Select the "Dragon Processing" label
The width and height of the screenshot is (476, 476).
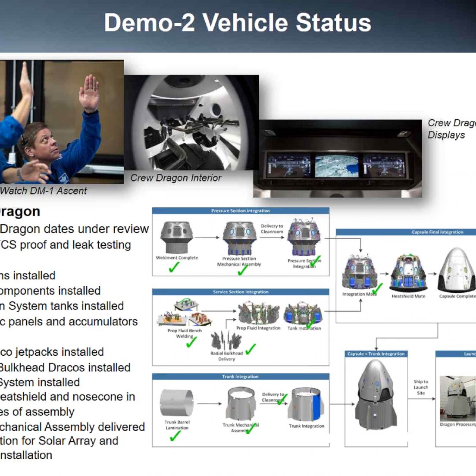tap(458, 424)
